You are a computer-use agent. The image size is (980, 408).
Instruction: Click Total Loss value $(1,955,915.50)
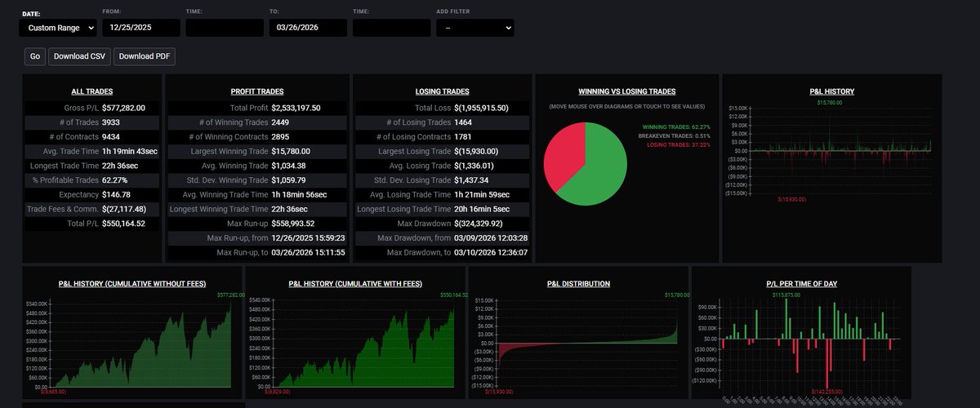click(482, 108)
